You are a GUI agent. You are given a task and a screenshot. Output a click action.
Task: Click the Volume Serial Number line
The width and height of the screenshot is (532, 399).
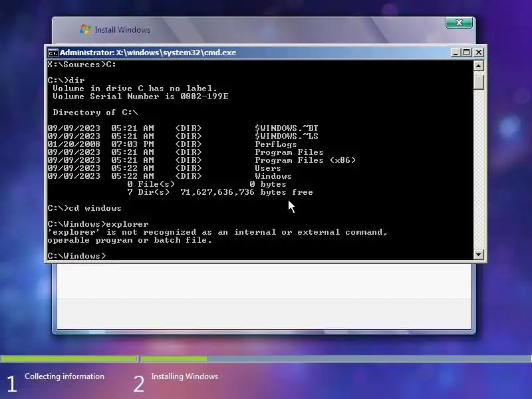coord(140,96)
